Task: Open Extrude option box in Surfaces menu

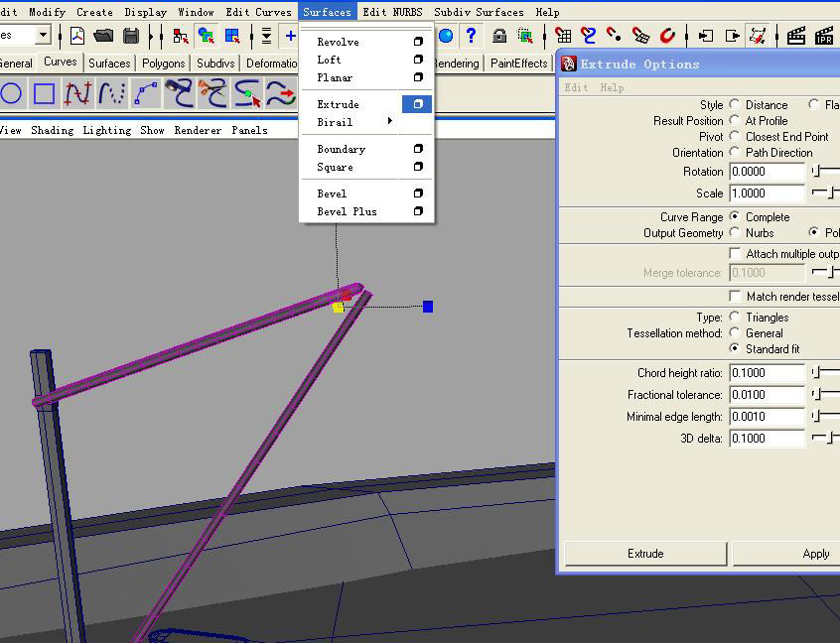Action: pyautogui.click(x=417, y=104)
